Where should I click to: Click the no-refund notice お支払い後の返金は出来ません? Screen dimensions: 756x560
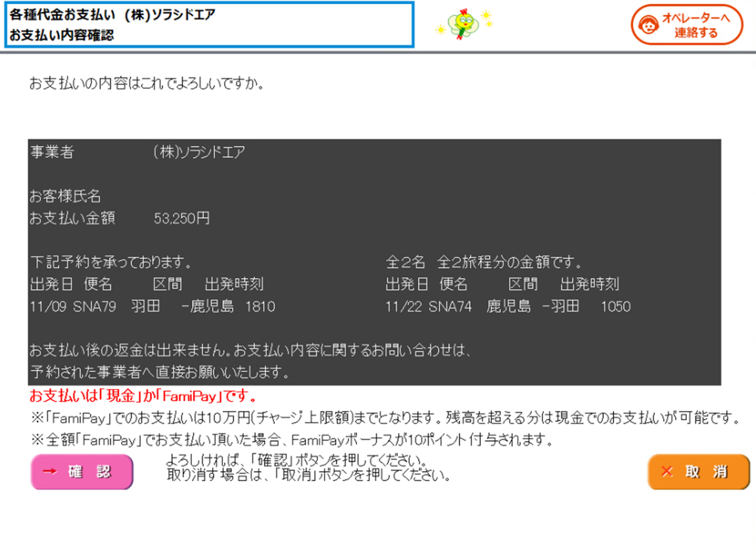click(250, 350)
